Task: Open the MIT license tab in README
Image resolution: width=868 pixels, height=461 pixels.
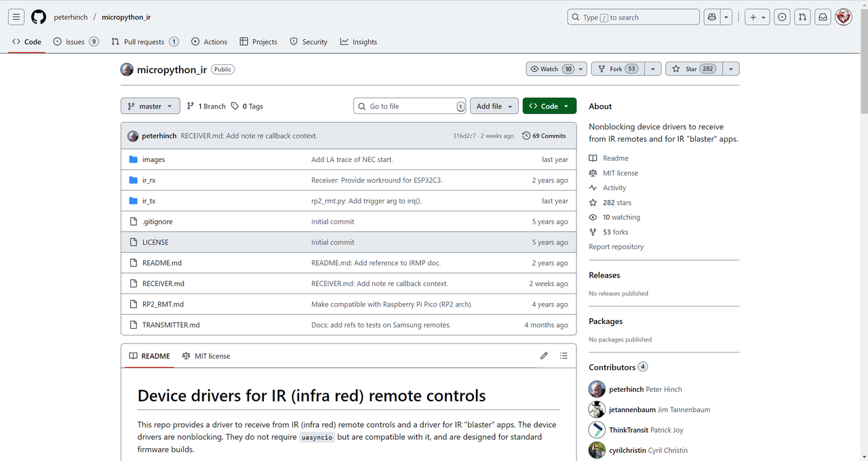Action: click(206, 356)
